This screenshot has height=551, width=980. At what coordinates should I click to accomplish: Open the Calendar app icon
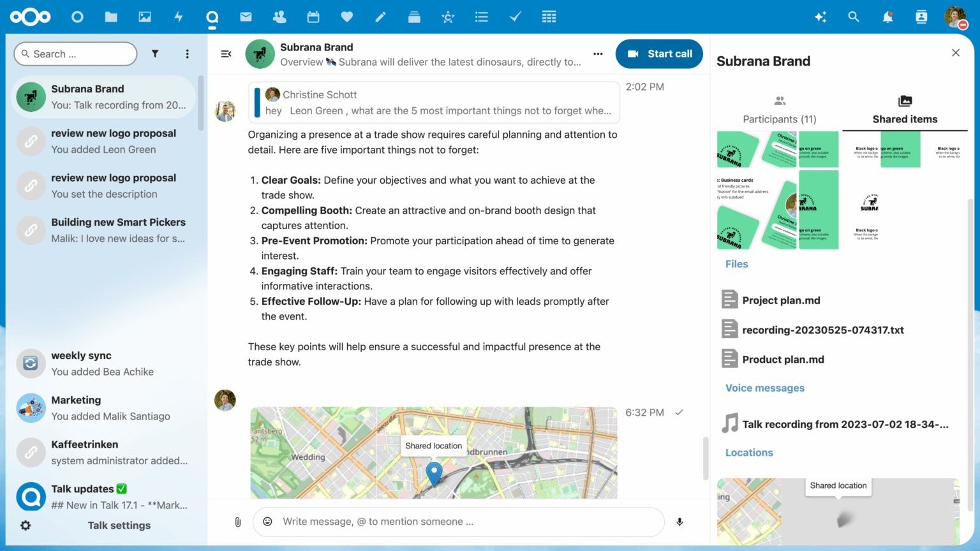(x=313, y=17)
